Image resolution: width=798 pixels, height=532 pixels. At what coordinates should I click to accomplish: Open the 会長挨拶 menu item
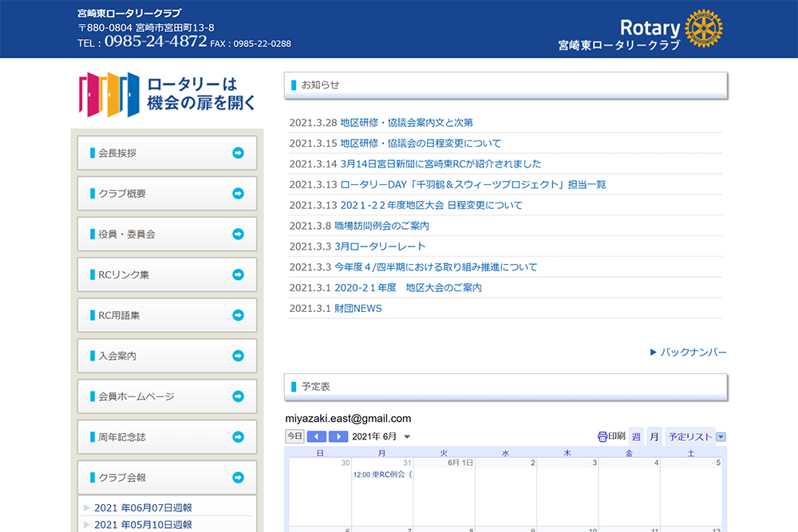tap(167, 152)
